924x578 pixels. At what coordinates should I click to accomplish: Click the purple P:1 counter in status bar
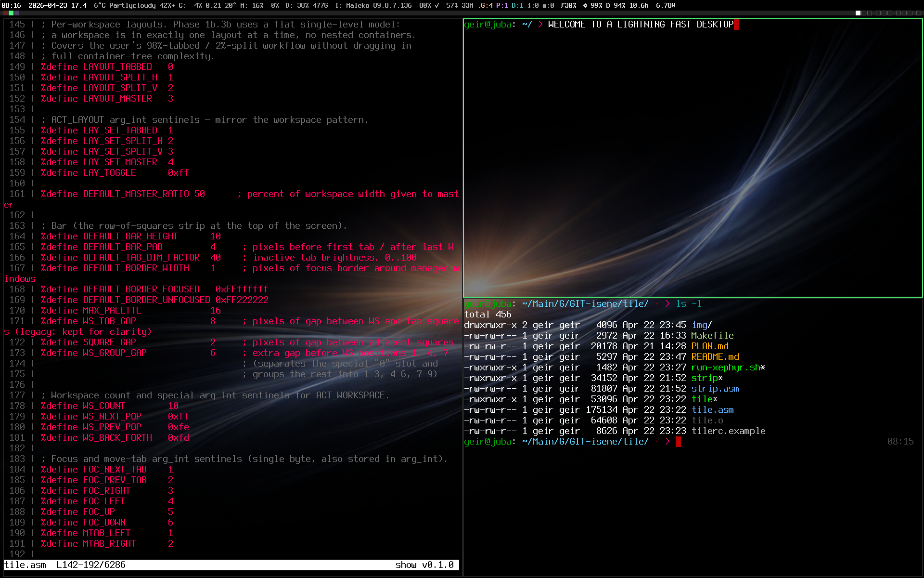(x=502, y=5)
